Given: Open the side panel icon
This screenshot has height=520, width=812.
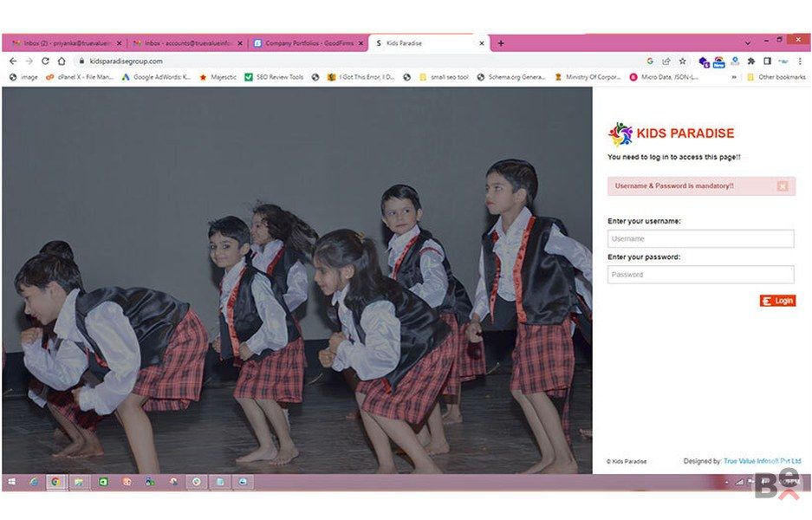Looking at the screenshot, I should pos(768,62).
